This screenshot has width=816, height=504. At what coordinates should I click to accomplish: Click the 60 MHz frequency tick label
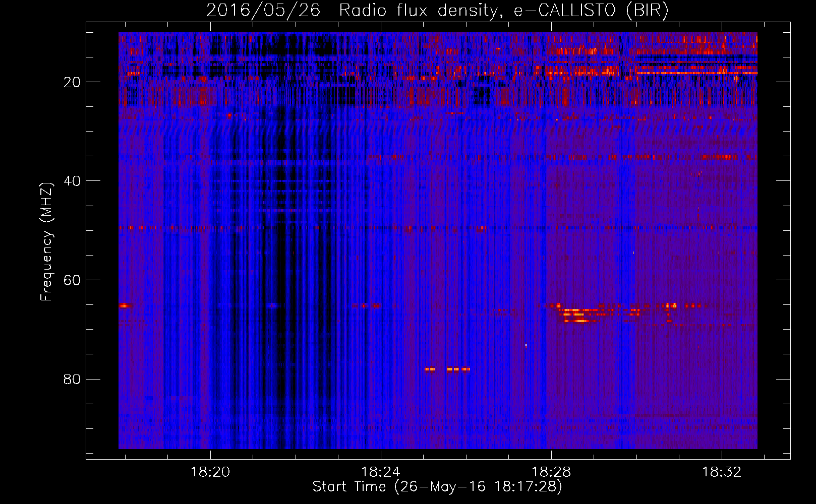pos(72,280)
